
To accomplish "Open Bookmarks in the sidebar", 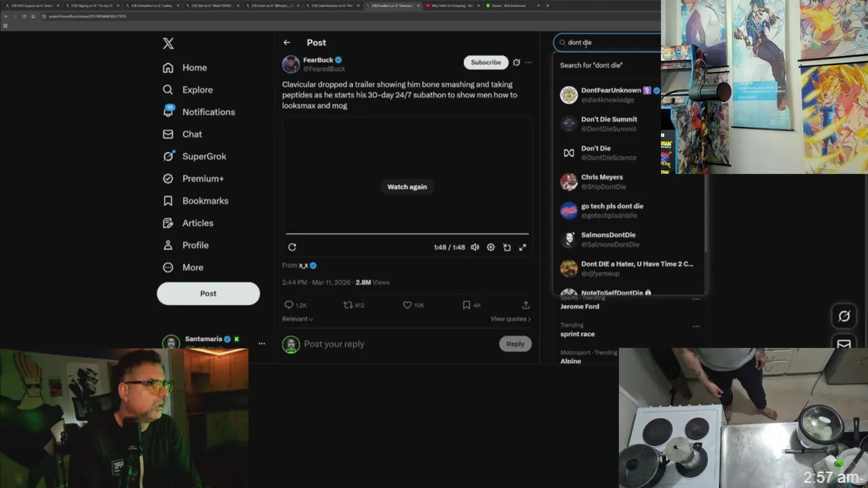I will click(x=195, y=201).
